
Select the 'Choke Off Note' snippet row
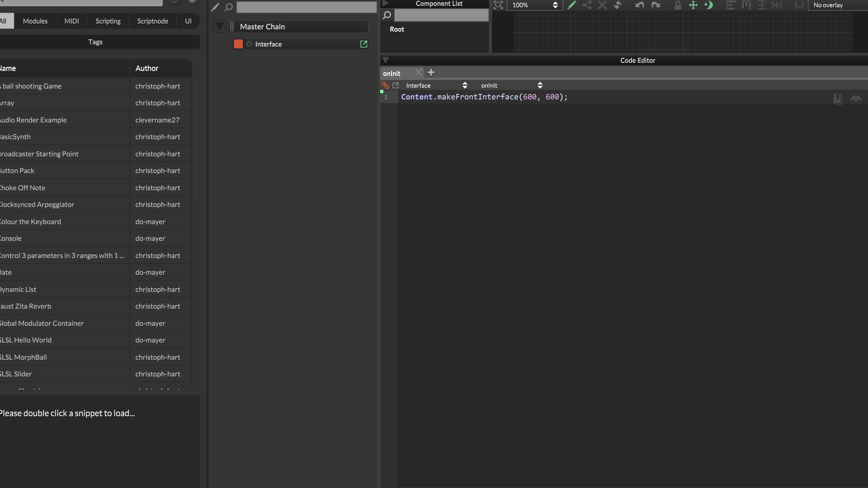96,188
